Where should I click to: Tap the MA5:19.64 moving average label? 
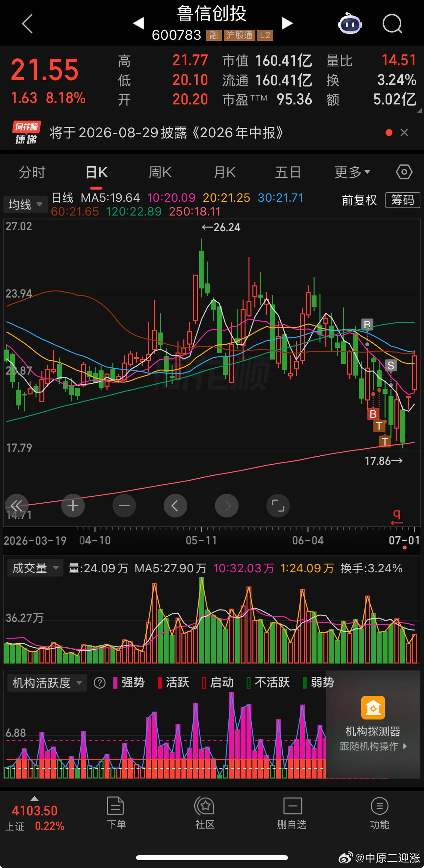110,198
